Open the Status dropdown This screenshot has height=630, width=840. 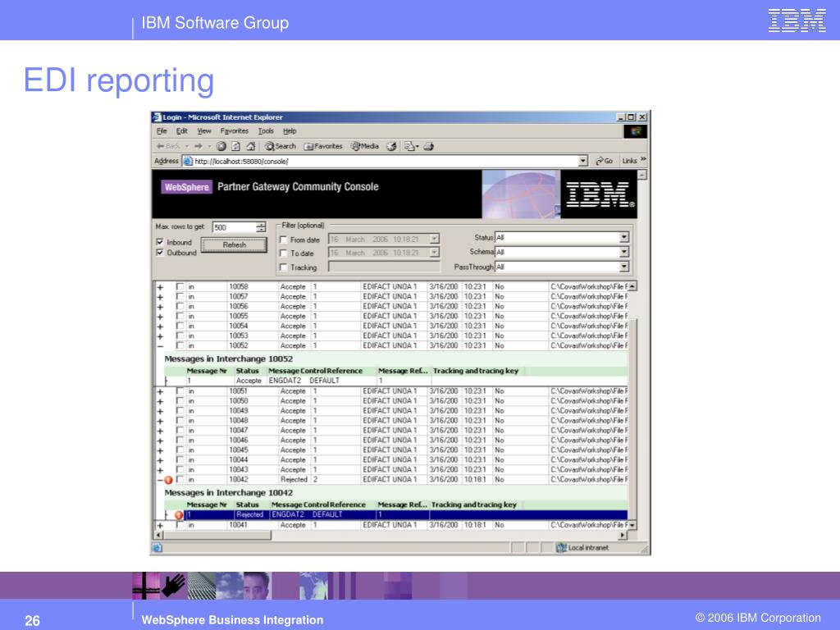624,237
